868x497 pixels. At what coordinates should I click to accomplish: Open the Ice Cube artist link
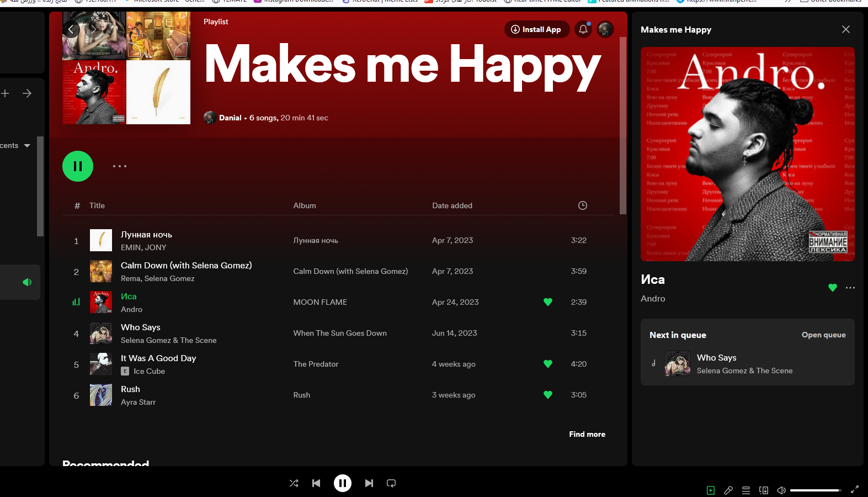(x=149, y=371)
